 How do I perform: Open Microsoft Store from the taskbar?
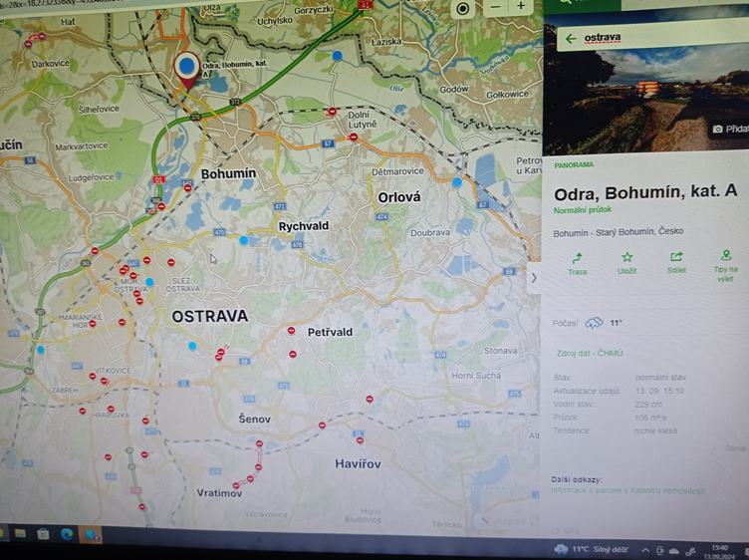tap(43, 533)
